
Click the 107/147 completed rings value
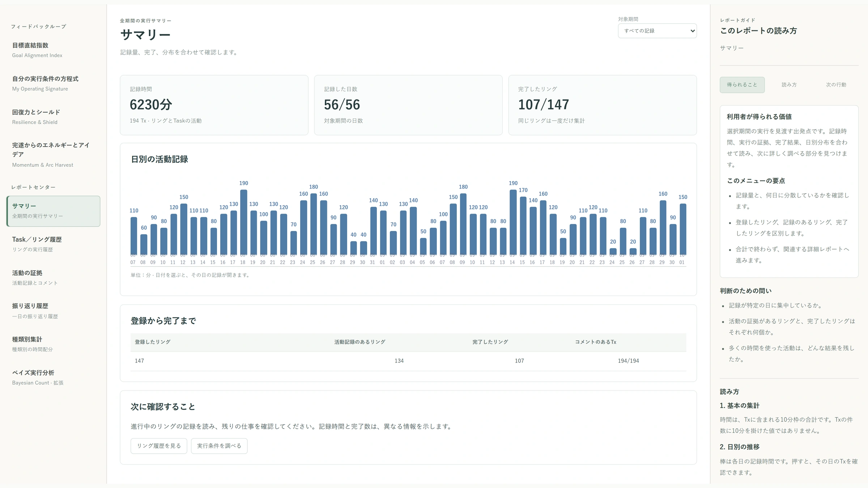pyautogui.click(x=544, y=105)
